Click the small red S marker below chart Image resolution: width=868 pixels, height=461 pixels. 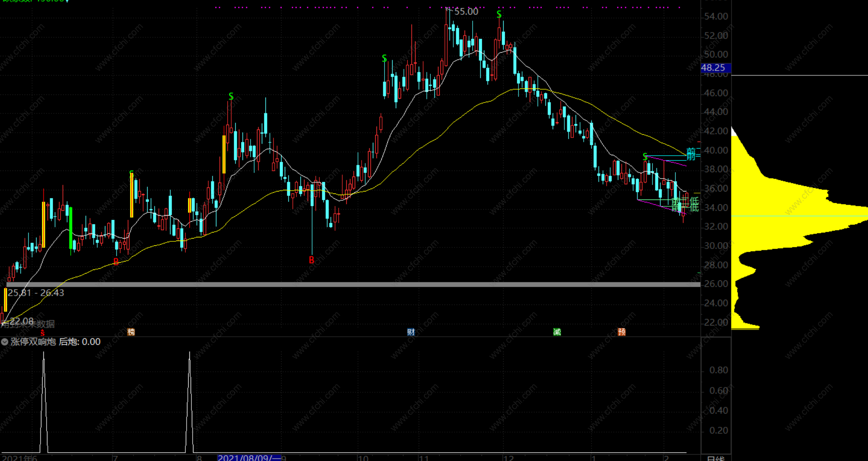pos(43,333)
